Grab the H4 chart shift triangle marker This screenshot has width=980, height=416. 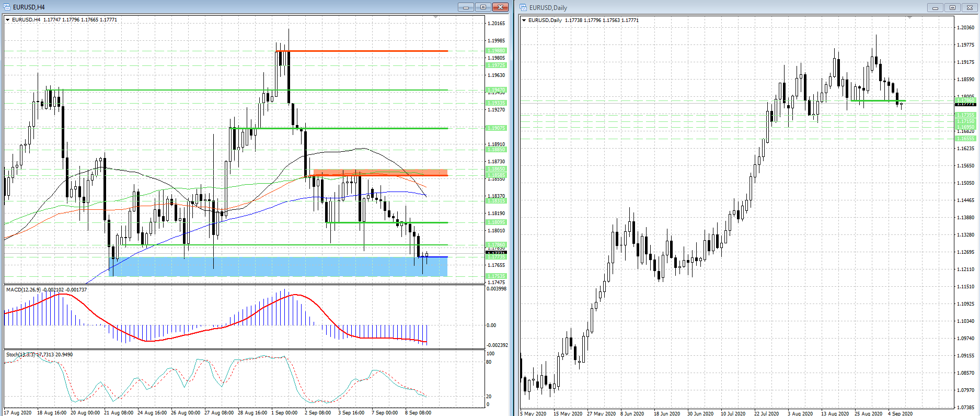point(436,17)
